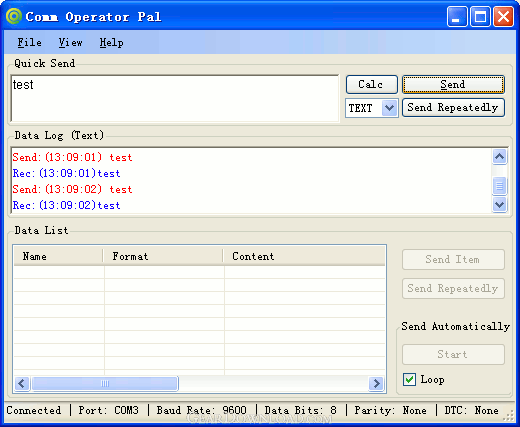Click the data log scroll down arrow
The image size is (520, 427).
(x=499, y=204)
